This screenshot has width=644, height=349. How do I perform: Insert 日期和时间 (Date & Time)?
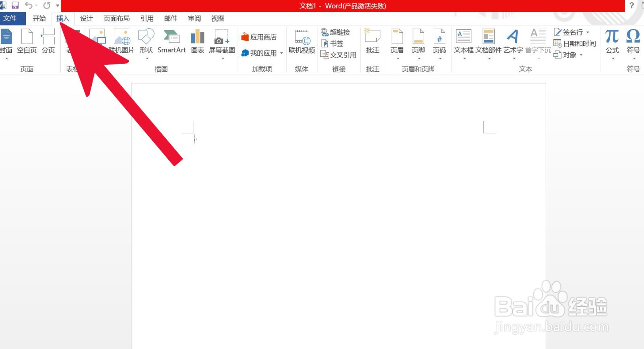pos(575,44)
